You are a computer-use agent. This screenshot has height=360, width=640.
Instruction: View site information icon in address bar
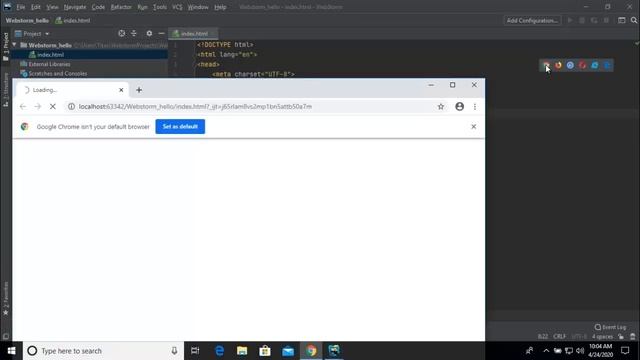(x=71, y=107)
